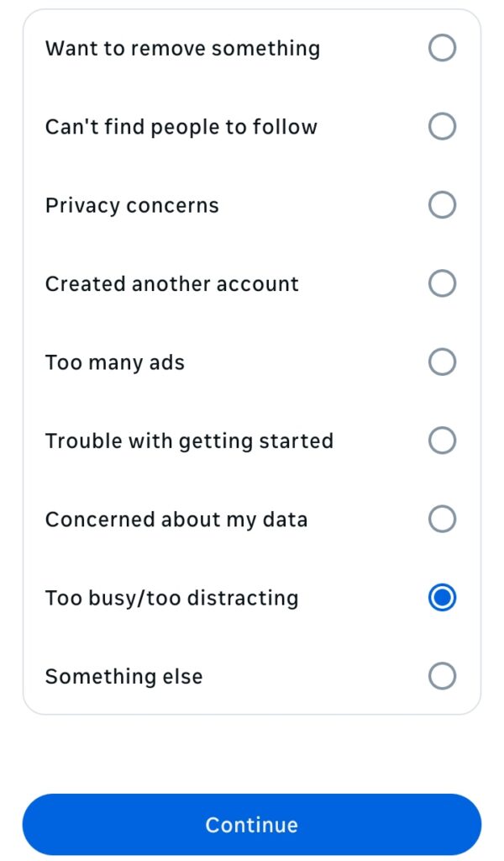Select the "Something else" radio button
504x861 pixels.
click(442, 676)
